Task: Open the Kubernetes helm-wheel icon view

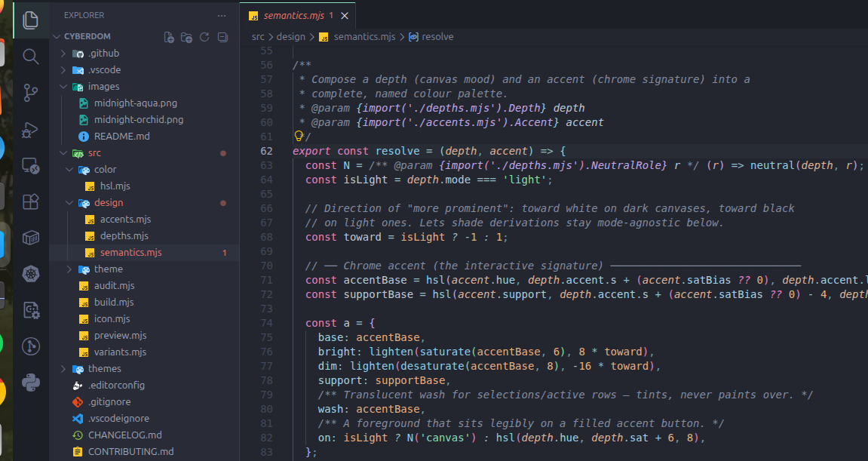Action: (x=30, y=274)
